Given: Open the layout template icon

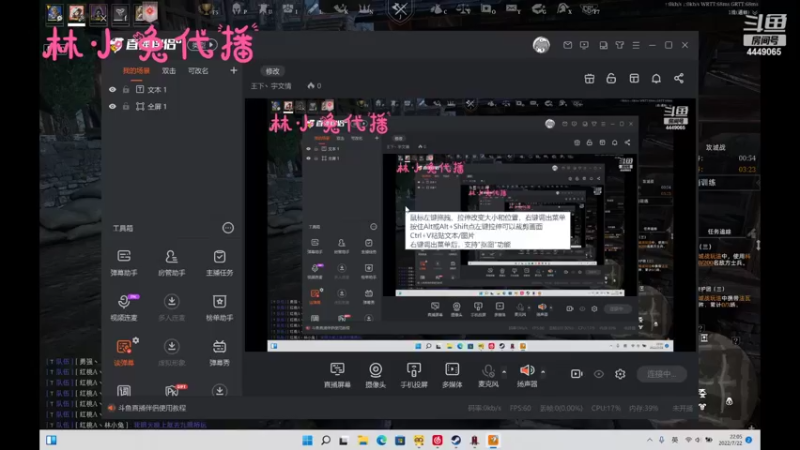Looking at the screenshot, I should (634, 79).
